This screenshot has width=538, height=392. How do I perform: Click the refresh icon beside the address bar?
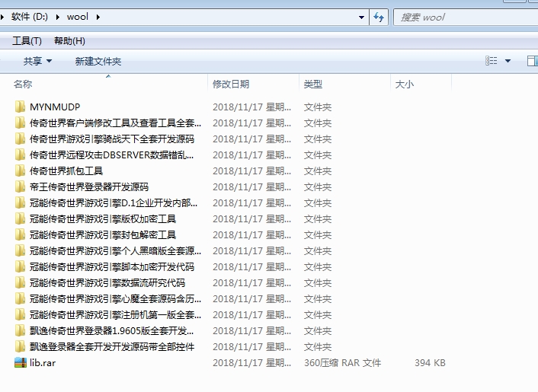click(379, 17)
